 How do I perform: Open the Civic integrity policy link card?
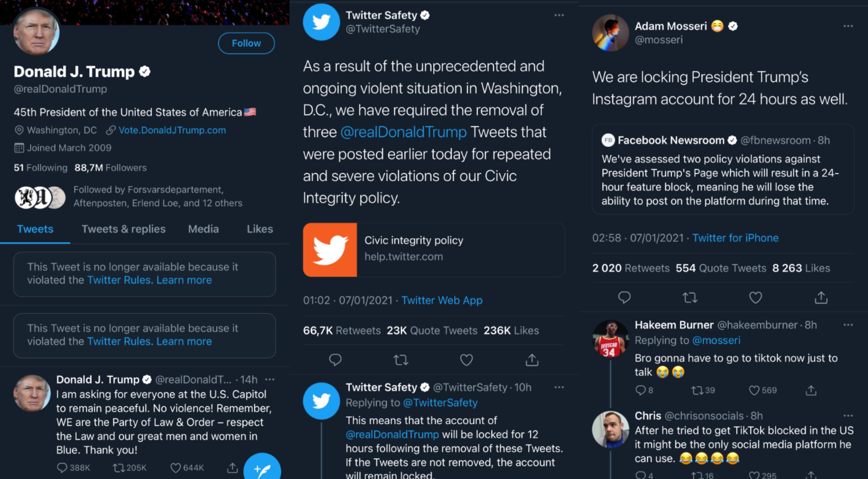pyautogui.click(x=434, y=250)
